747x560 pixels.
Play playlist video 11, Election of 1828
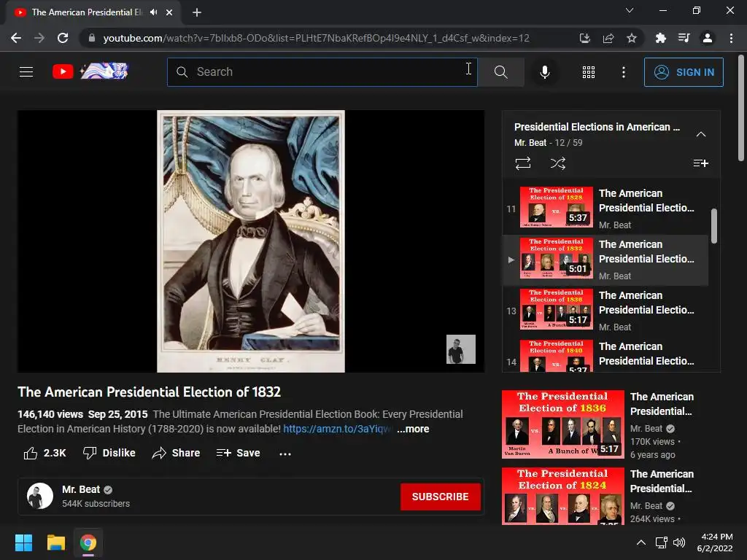pyautogui.click(x=605, y=209)
